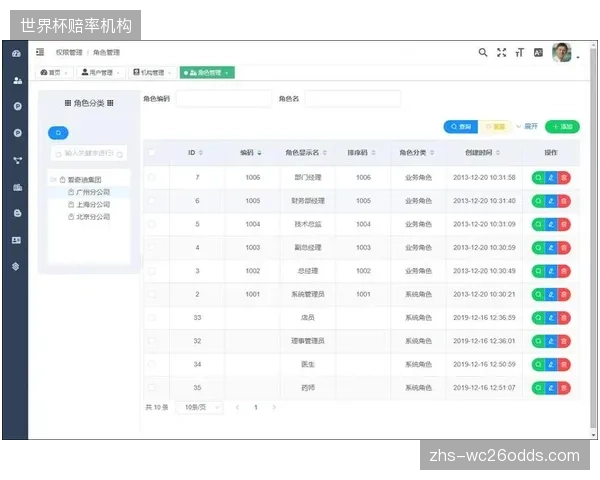Edit the 部门经理 row

pos(551,178)
